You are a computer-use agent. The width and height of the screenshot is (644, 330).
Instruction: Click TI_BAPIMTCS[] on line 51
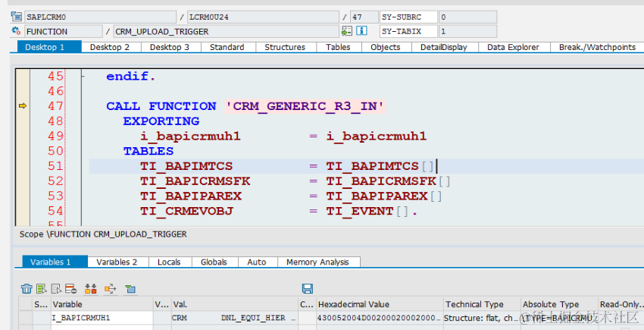click(x=380, y=166)
